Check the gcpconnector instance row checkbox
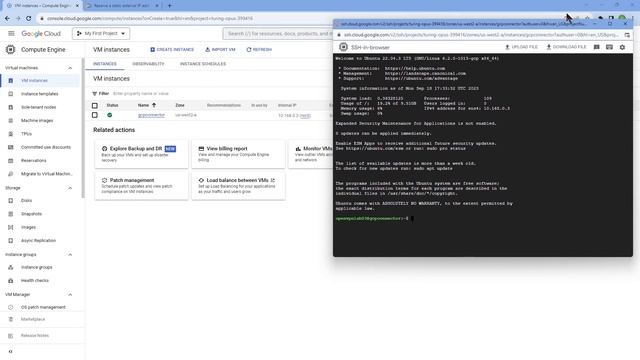 coord(95,116)
